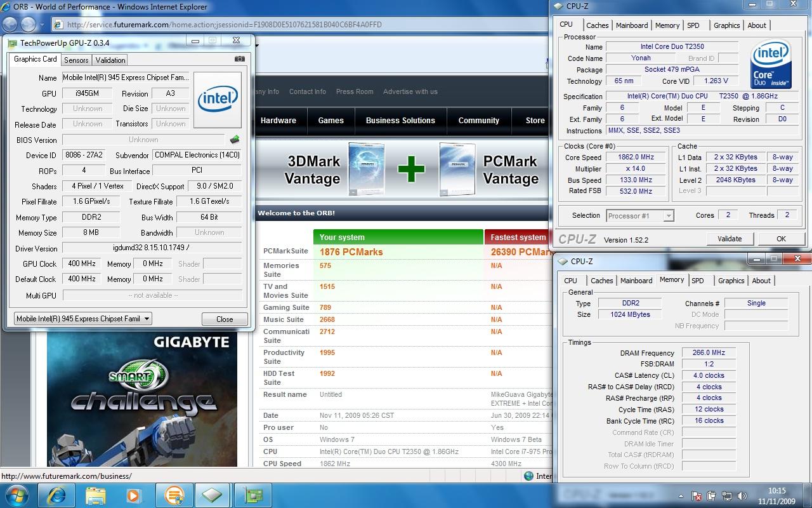Open Internet Explorer from the taskbar
Image resolution: width=812 pixels, height=508 pixels.
[56, 495]
